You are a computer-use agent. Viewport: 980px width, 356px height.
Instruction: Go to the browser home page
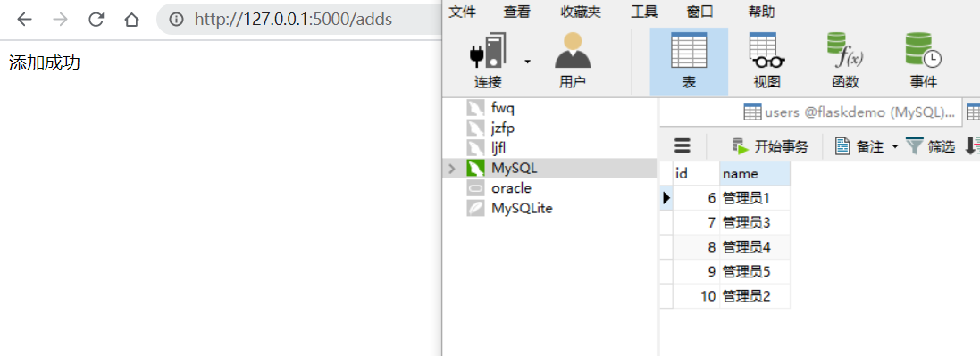(x=131, y=20)
